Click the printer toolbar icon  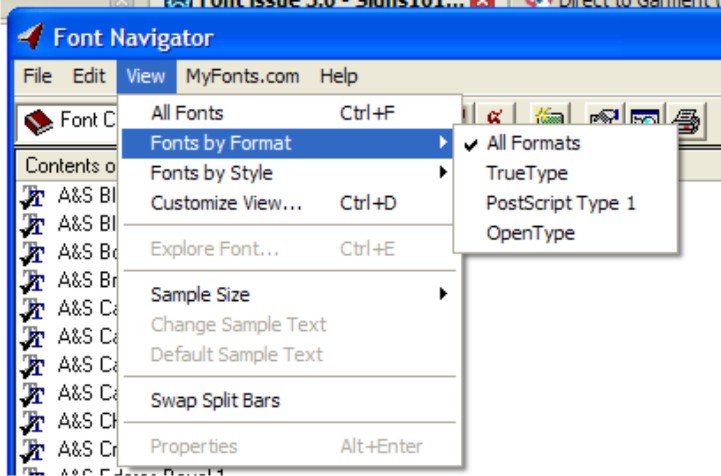click(686, 120)
